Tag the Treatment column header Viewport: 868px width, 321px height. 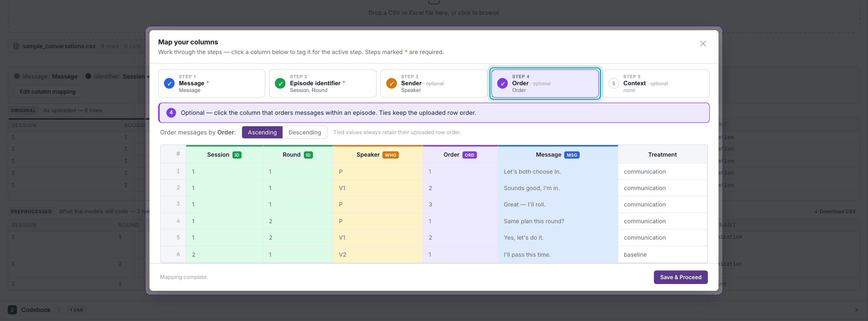(663, 155)
